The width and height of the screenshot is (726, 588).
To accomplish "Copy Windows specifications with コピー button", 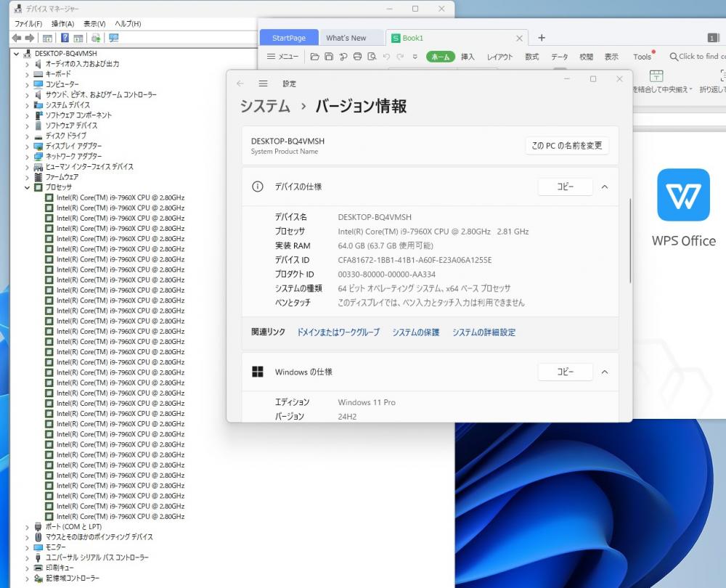I will pos(565,372).
